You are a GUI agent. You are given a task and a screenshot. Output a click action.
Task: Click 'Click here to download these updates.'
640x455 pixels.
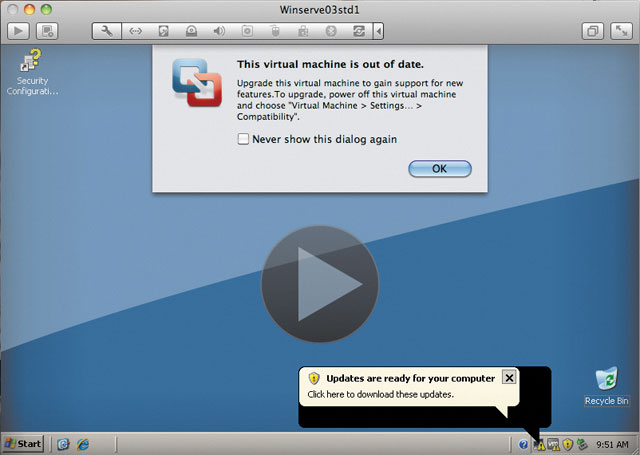tap(380, 394)
